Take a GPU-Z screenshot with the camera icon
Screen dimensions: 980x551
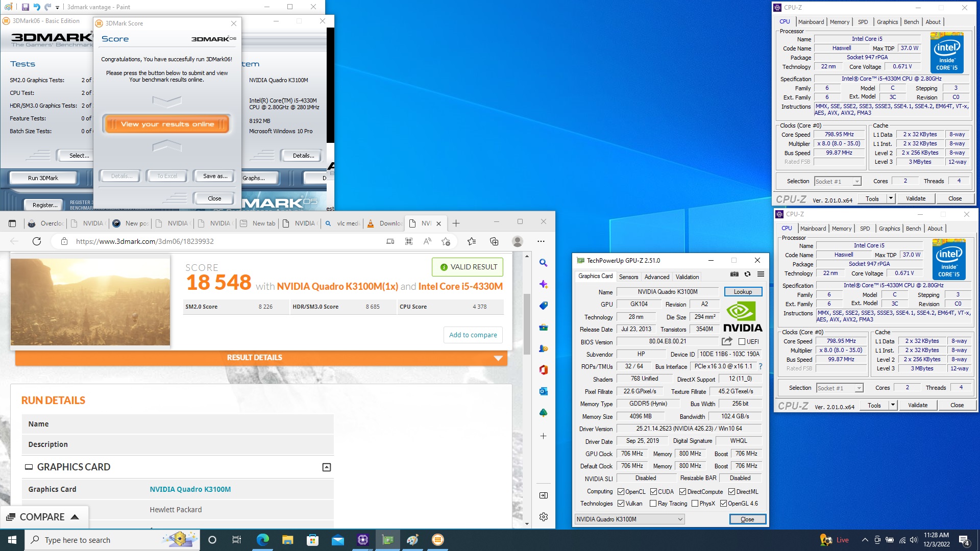coord(734,274)
